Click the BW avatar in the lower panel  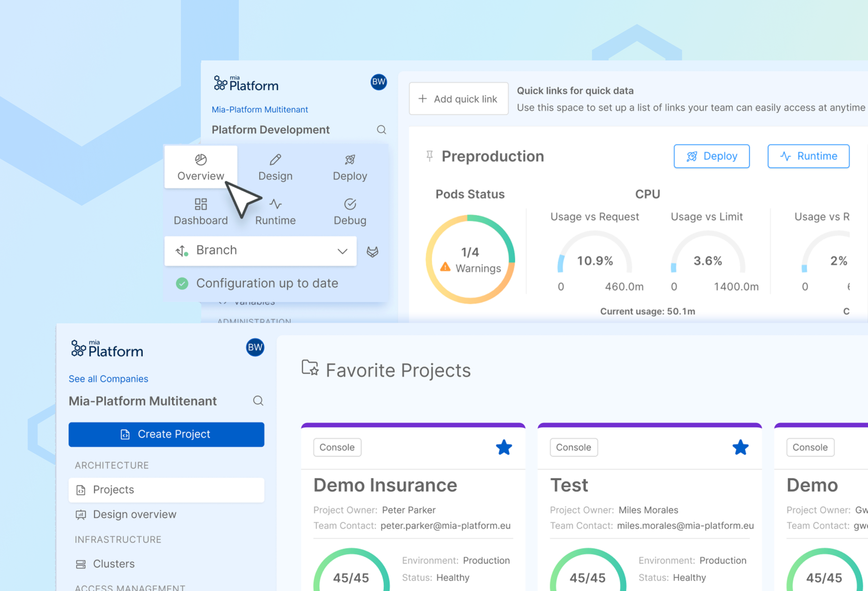point(255,348)
